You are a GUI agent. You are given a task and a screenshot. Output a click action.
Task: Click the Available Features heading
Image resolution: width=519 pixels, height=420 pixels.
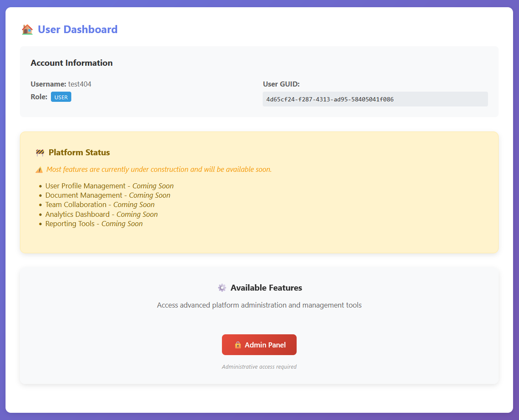click(266, 288)
